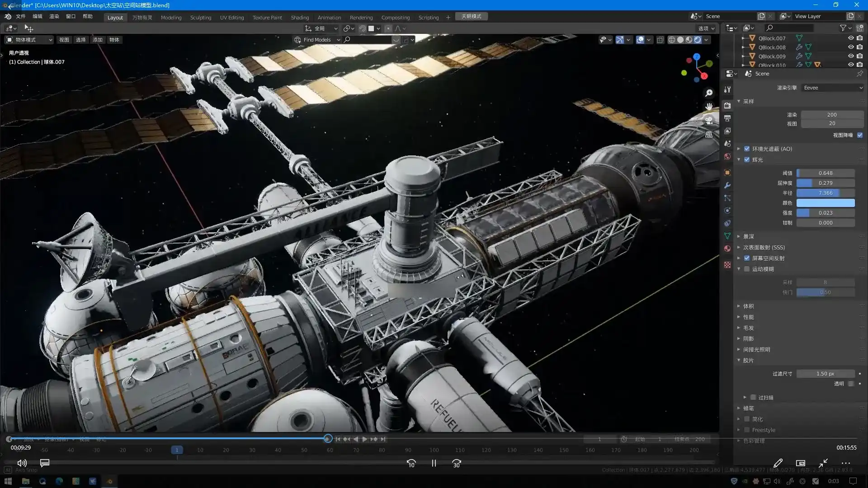Click the 天朝模式 button in top bar
The height and width of the screenshot is (488, 868).
(x=471, y=16)
